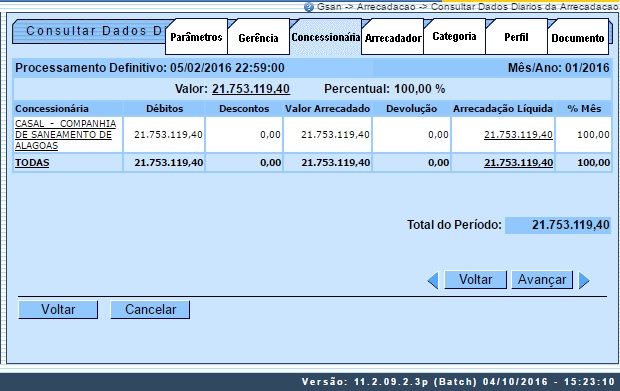Screen dimensions: 620x391
Task: Click the TODAS link
Action: tap(32, 163)
